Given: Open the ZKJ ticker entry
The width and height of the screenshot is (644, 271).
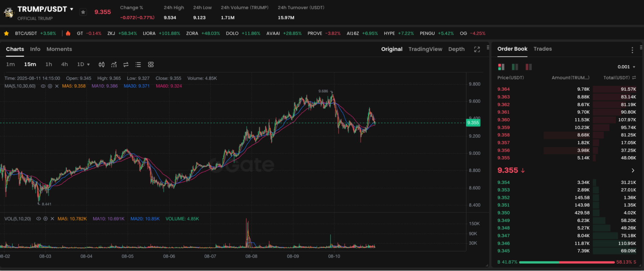Looking at the screenshot, I should point(122,33).
